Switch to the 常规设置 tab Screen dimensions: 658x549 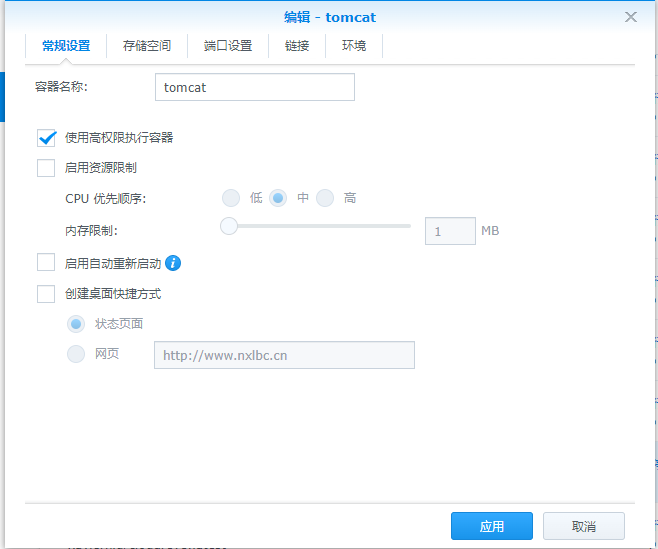(66, 45)
